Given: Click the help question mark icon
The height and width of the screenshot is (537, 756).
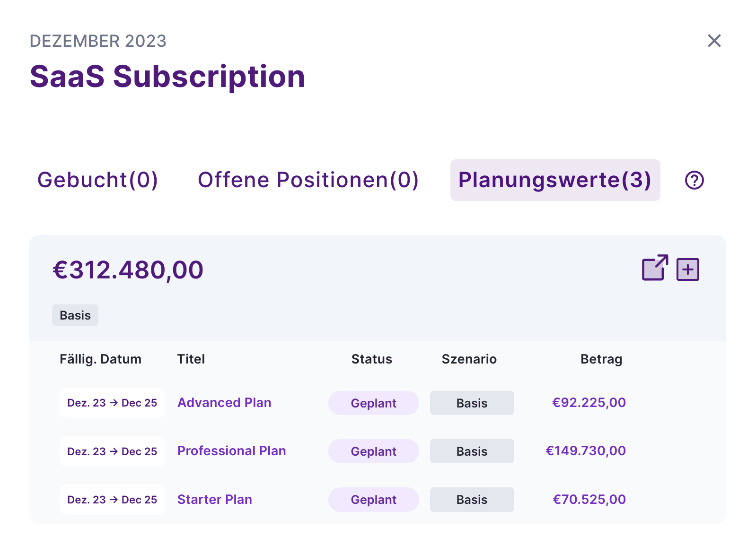Looking at the screenshot, I should (x=694, y=180).
